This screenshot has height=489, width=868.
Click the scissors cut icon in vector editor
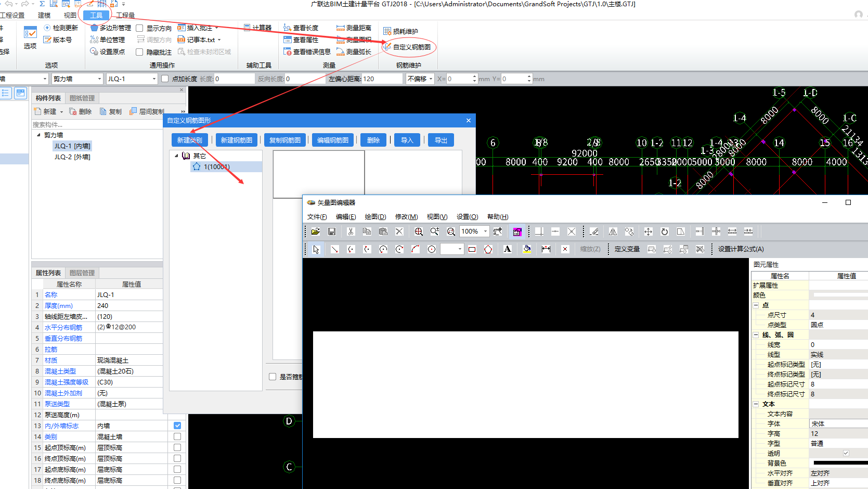351,231
